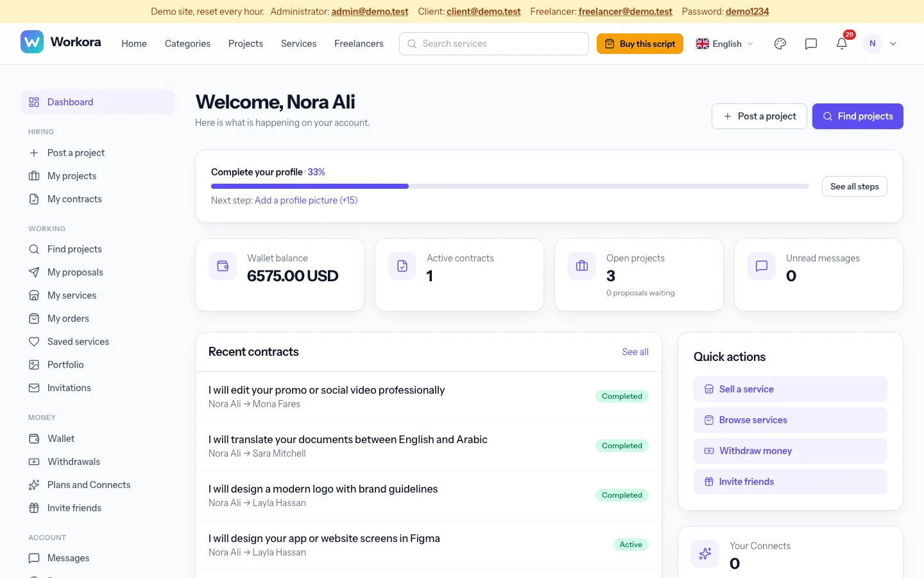924x578 pixels.
Task: Click the Buy this script button
Action: (640, 44)
